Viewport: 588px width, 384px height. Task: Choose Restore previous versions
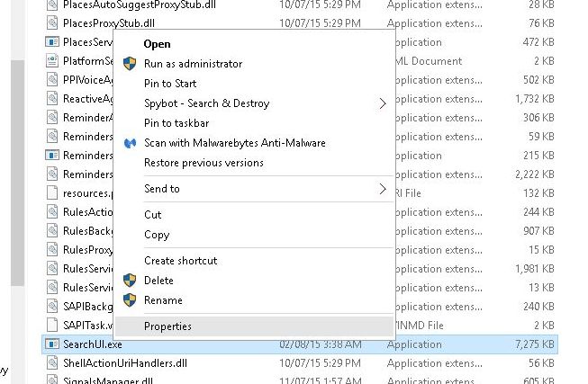pos(204,163)
